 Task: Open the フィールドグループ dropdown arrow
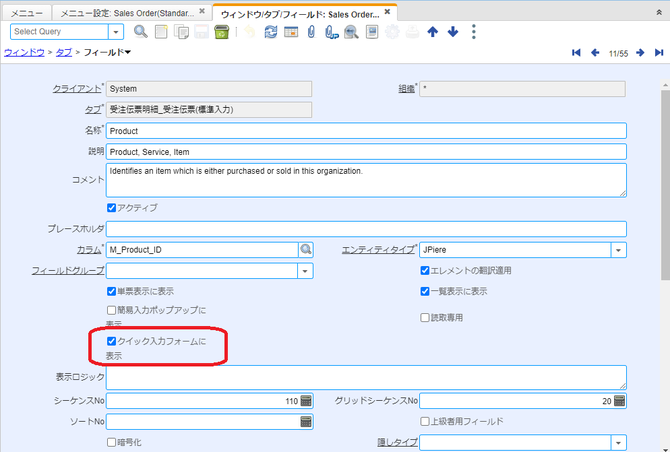pyautogui.click(x=305, y=271)
